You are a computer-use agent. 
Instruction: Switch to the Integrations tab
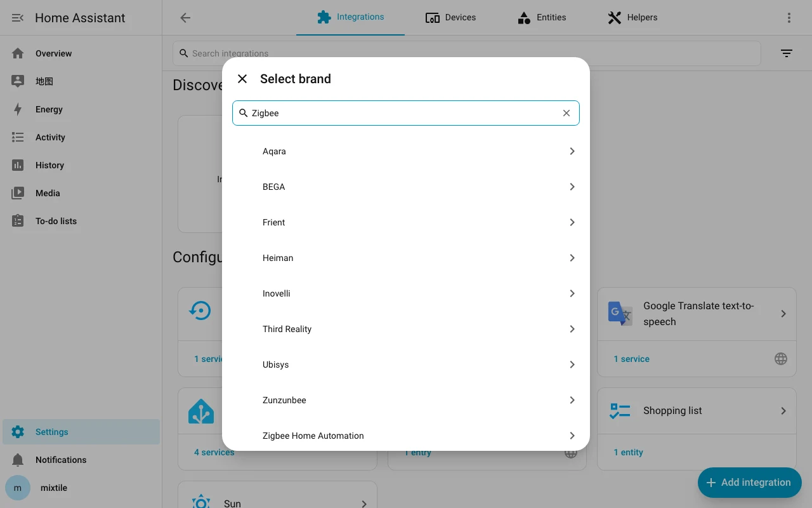click(x=350, y=17)
